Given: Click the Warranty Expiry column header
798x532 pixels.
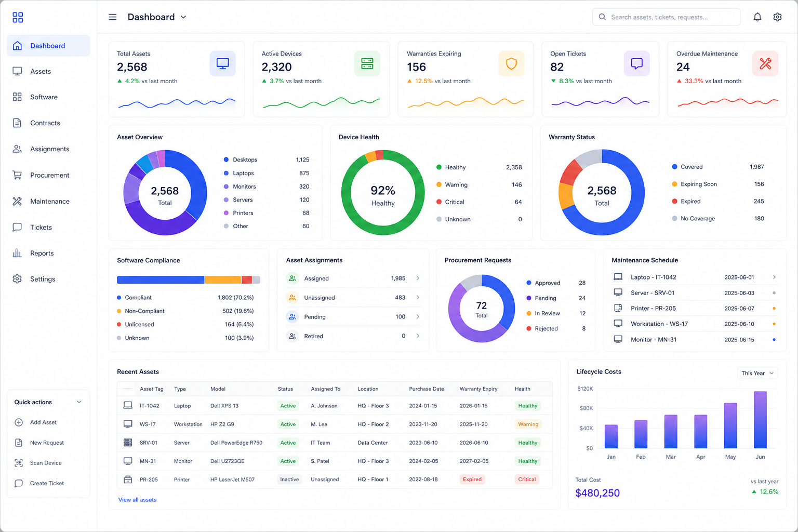Looking at the screenshot, I should pos(478,389).
